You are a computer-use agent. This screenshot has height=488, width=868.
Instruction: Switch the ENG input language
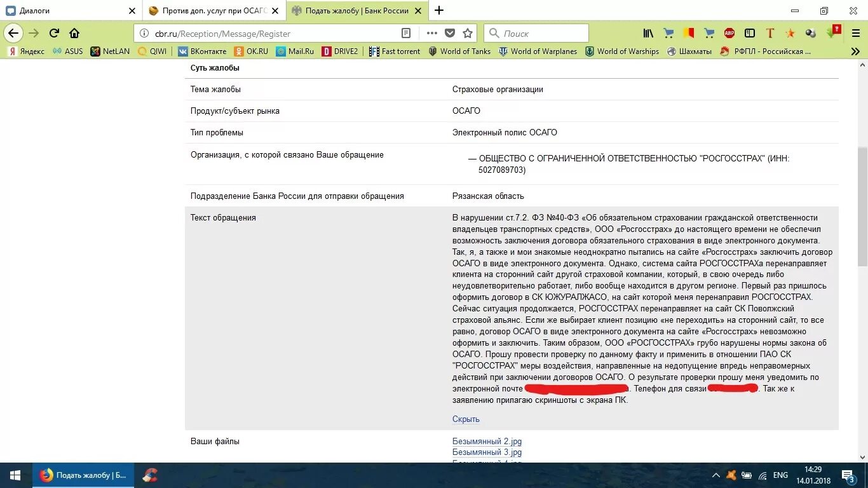tap(780, 475)
